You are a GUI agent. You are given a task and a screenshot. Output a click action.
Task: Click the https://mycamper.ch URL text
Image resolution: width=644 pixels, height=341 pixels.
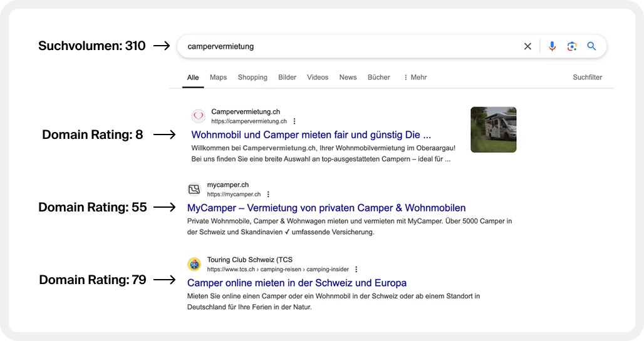coord(234,194)
